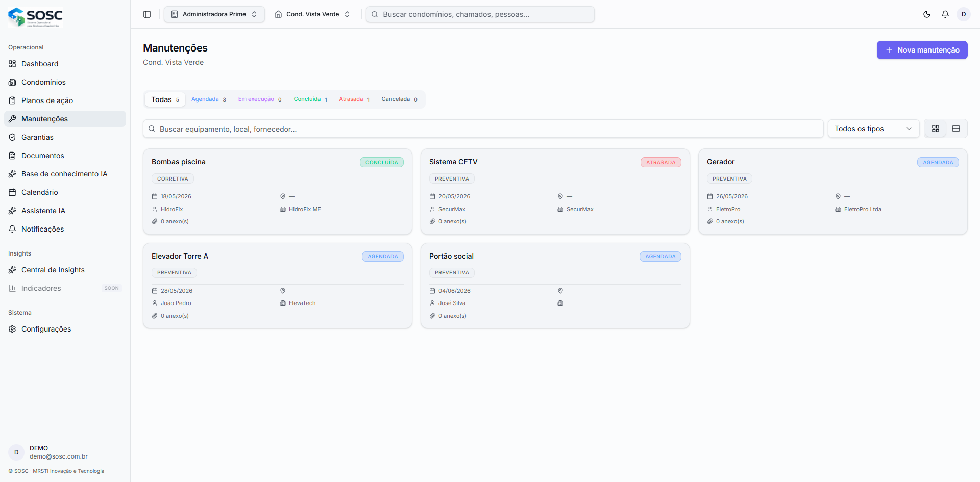Click the ATRASADA status badge
Viewport: 980px width, 482px height.
[661, 162]
